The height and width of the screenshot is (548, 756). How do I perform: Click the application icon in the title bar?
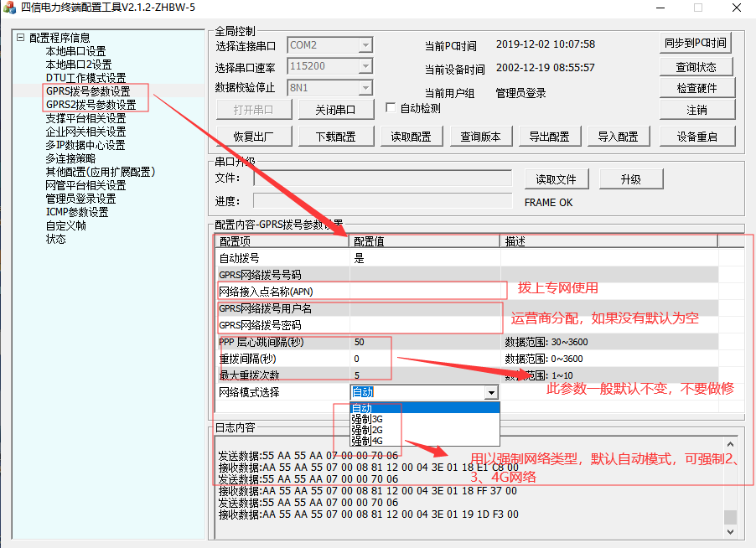(9, 8)
